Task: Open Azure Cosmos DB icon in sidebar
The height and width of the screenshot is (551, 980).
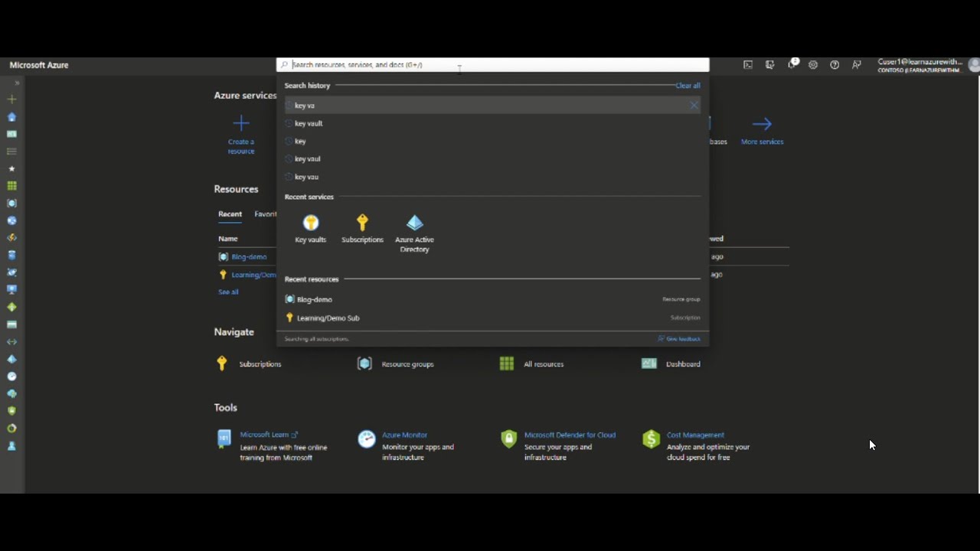Action: point(11,272)
